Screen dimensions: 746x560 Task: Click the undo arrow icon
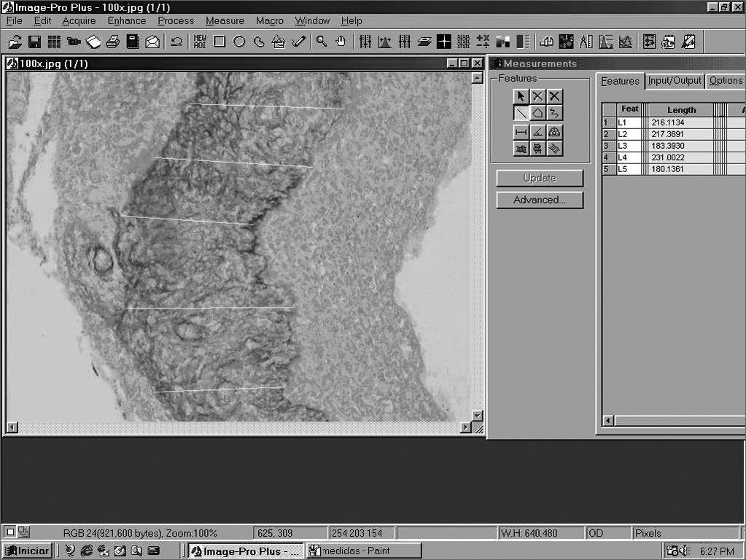[176, 42]
